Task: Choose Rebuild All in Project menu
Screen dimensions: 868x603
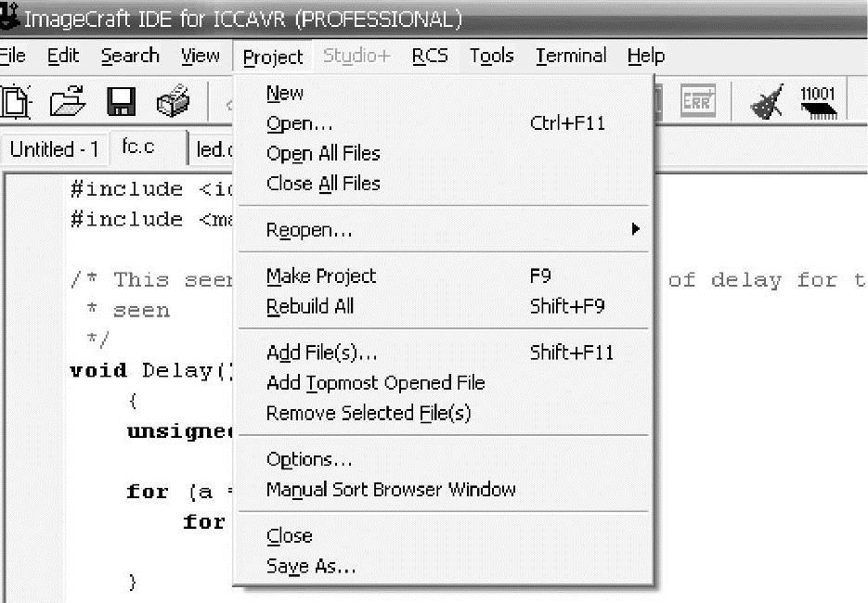Action: click(310, 306)
